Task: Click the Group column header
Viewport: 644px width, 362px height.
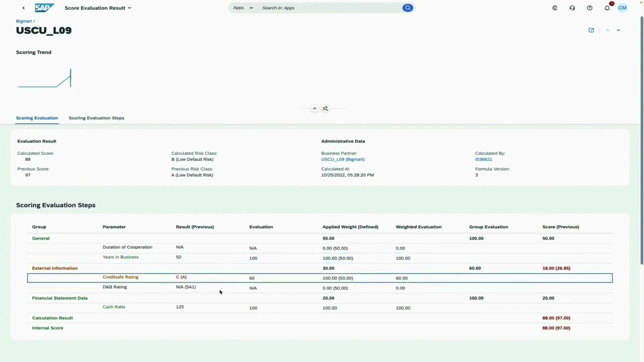Action: click(39, 227)
